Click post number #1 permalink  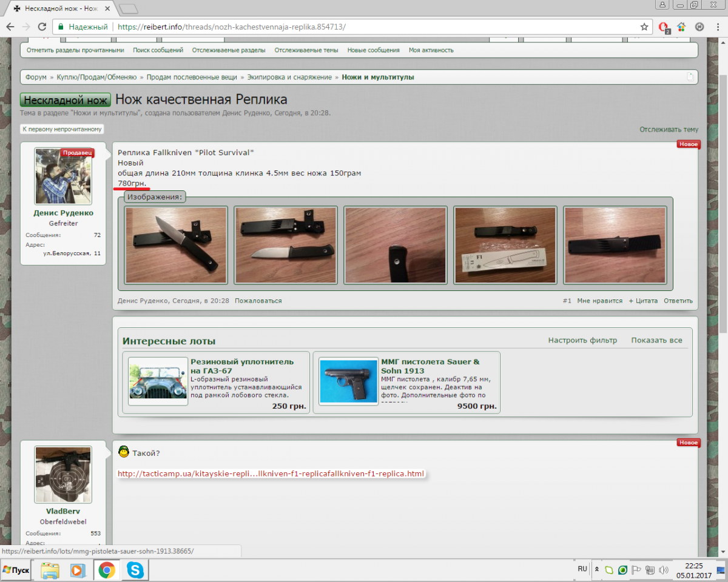pyautogui.click(x=567, y=301)
